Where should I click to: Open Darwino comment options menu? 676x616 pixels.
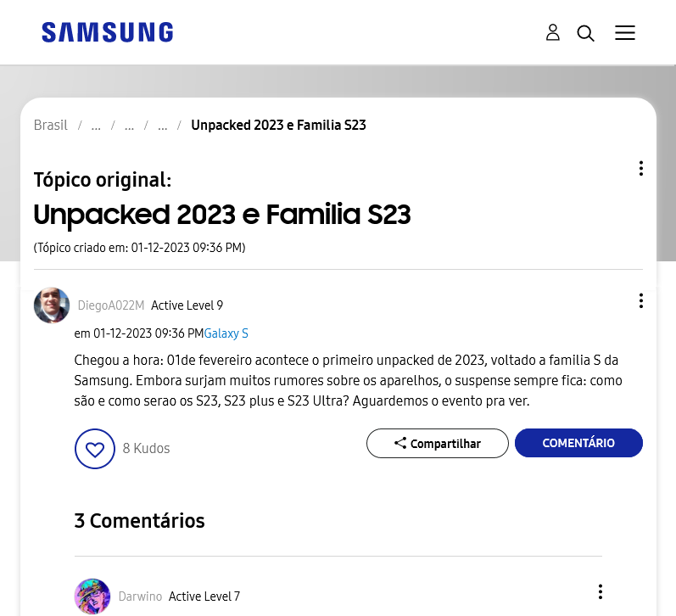coord(601,592)
